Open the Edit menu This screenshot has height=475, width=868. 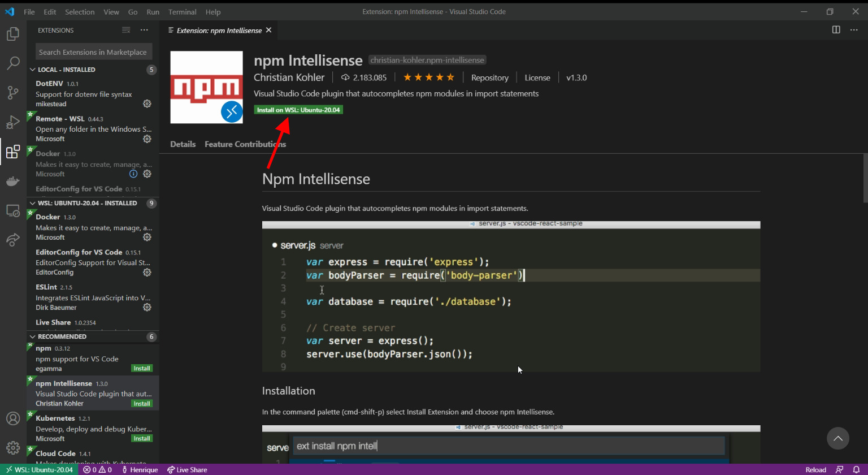point(50,12)
